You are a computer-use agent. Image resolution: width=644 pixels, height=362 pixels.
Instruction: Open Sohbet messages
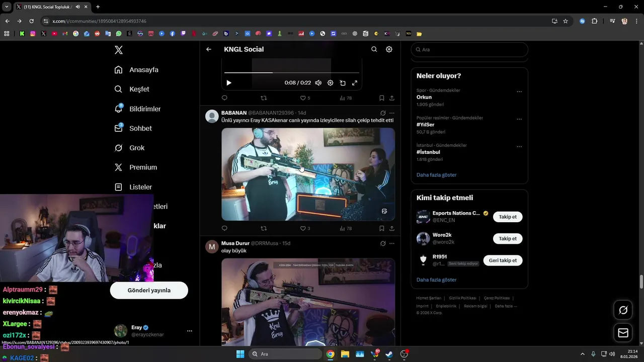133,128
